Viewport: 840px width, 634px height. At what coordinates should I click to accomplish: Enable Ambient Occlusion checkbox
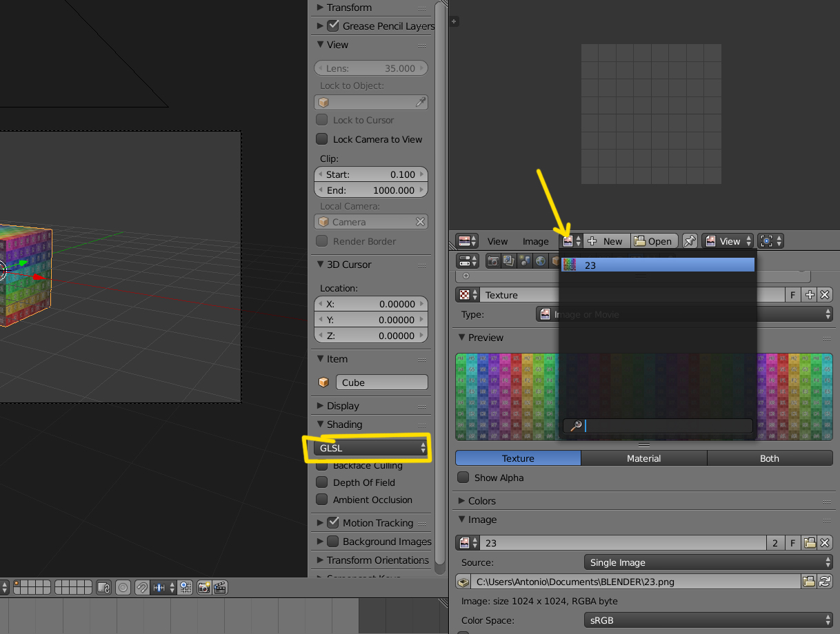coord(321,500)
